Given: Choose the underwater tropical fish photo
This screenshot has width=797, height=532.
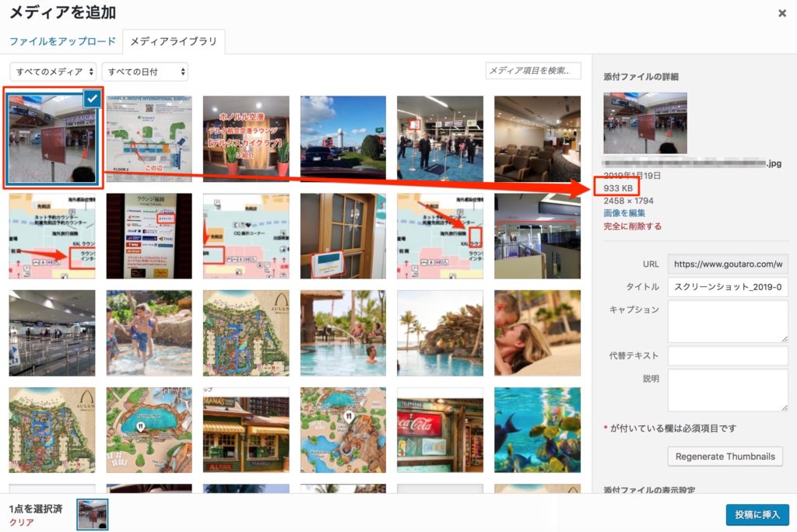Looking at the screenshot, I should [x=537, y=430].
